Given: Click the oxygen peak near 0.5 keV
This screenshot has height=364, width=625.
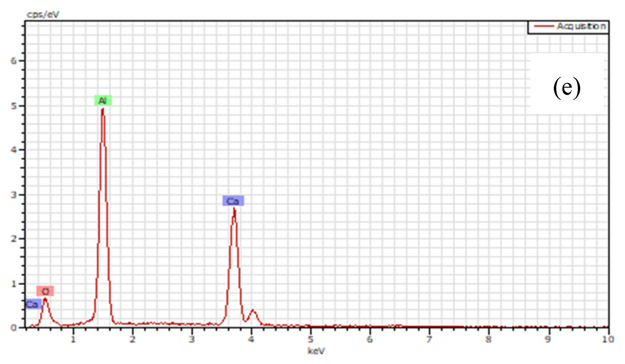Looking at the screenshot, I should 45,299.
